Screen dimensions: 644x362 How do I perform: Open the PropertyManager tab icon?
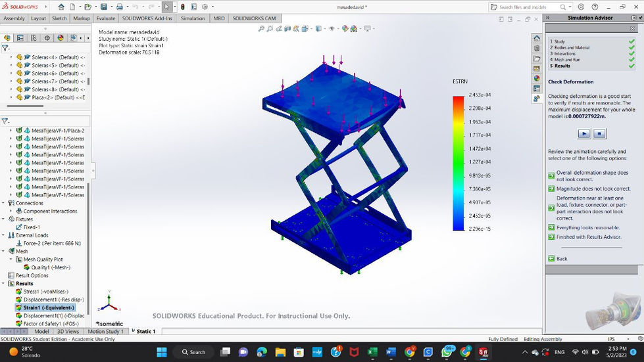20,37
